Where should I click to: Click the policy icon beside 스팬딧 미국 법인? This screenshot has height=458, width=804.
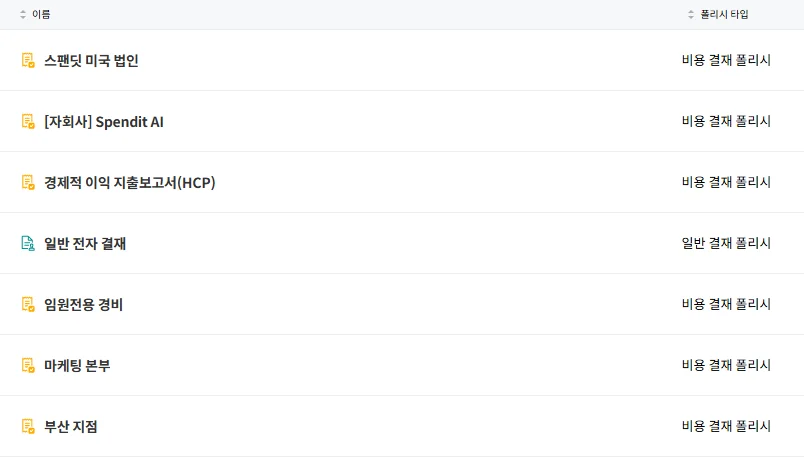pyautogui.click(x=28, y=60)
